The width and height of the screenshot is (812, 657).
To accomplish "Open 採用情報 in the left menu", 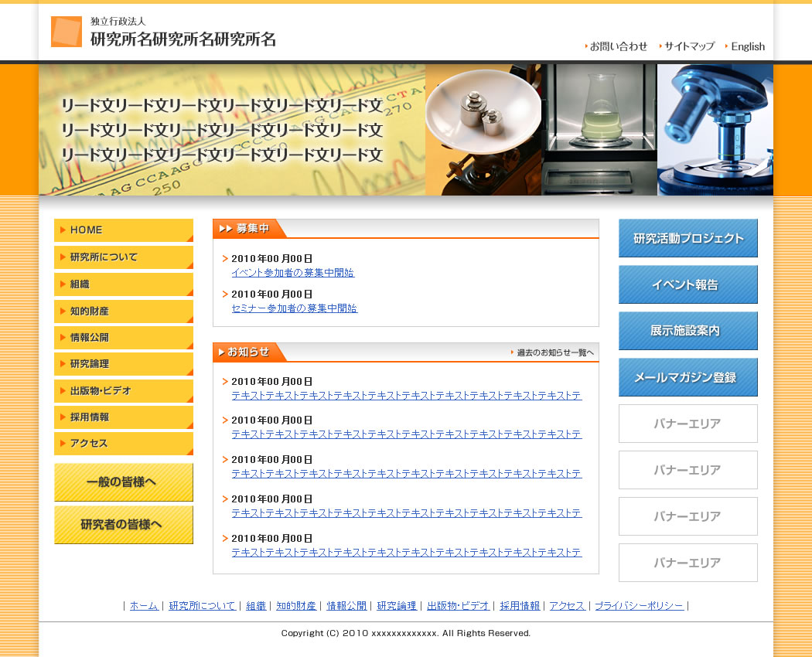I will tap(124, 417).
